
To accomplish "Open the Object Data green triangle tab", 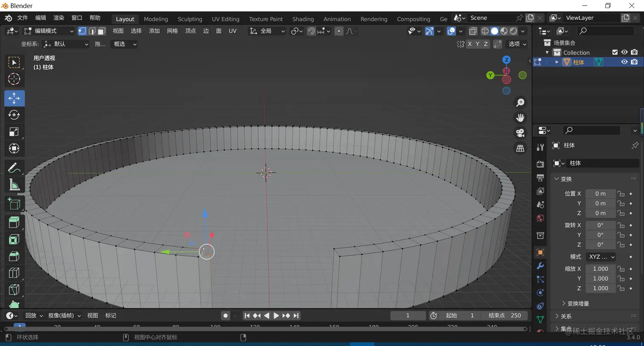I will [x=540, y=319].
